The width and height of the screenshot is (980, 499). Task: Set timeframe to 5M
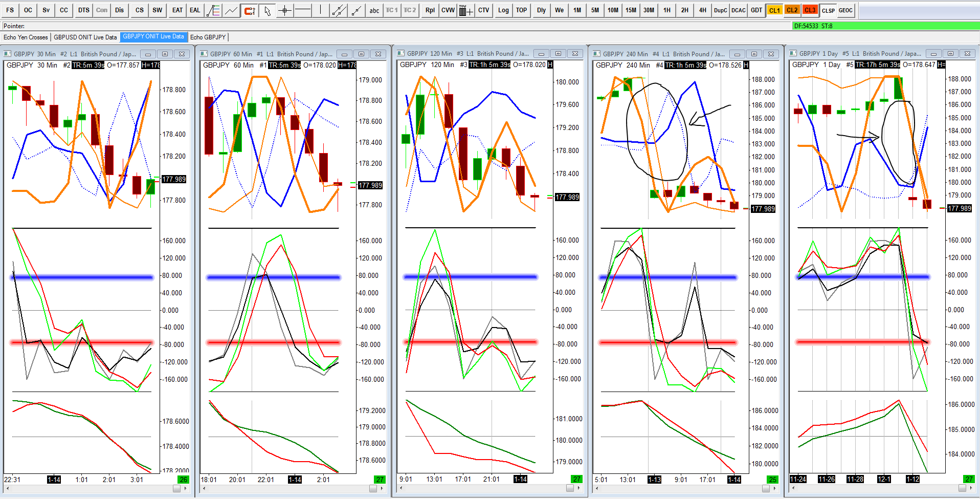coord(595,10)
